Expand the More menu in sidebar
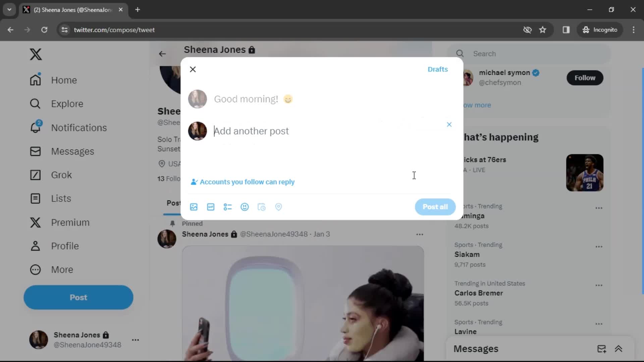The height and width of the screenshot is (362, 644). [62, 269]
